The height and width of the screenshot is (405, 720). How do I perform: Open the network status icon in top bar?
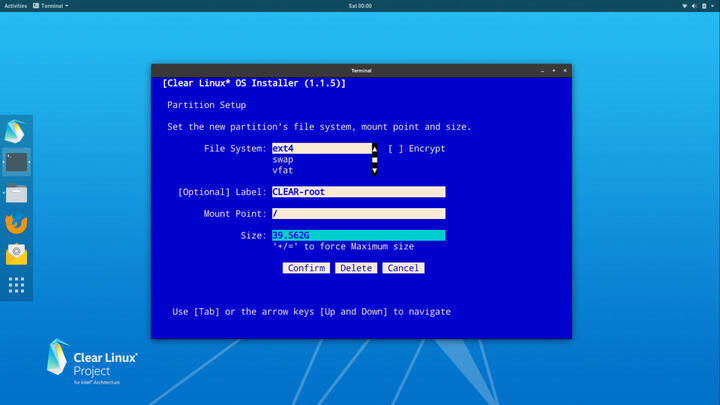(x=685, y=6)
